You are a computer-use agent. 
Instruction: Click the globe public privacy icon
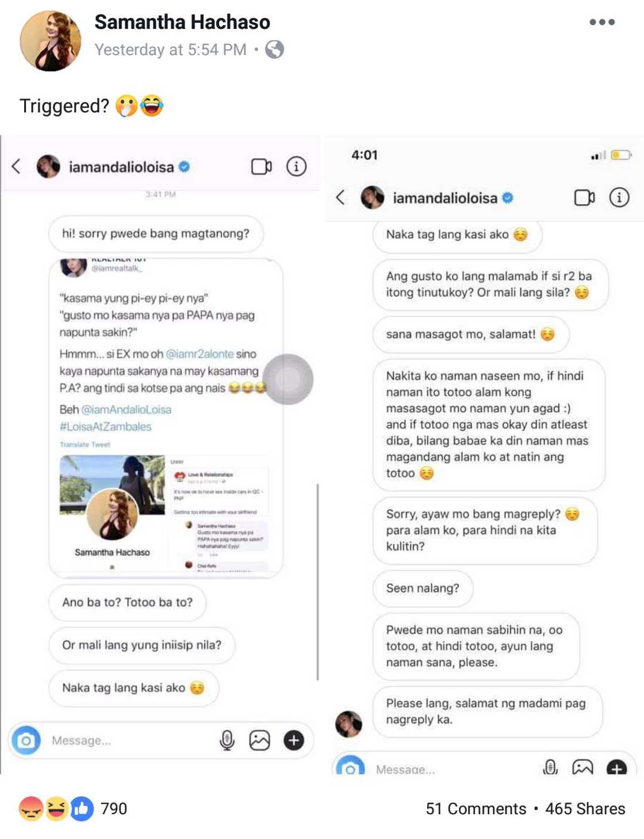274,49
